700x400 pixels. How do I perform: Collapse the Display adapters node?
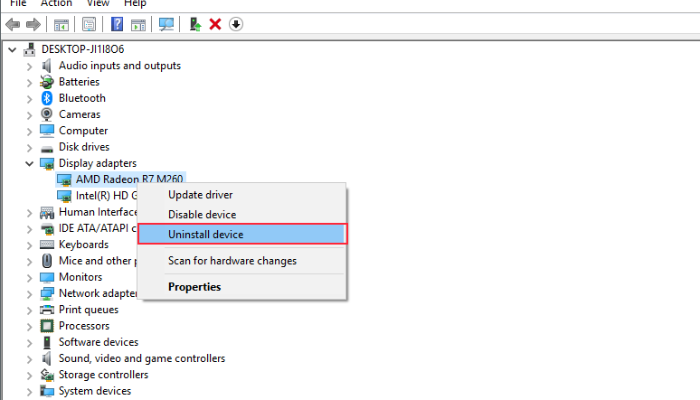click(29, 164)
